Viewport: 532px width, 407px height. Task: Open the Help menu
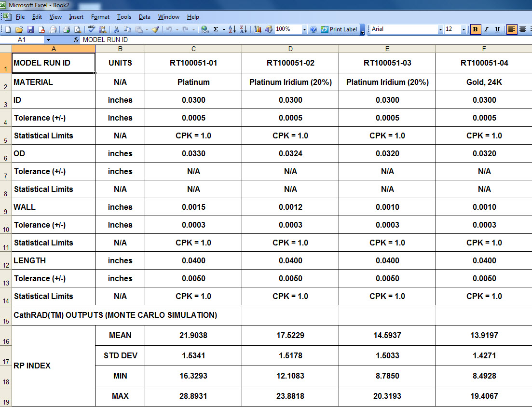pos(193,17)
